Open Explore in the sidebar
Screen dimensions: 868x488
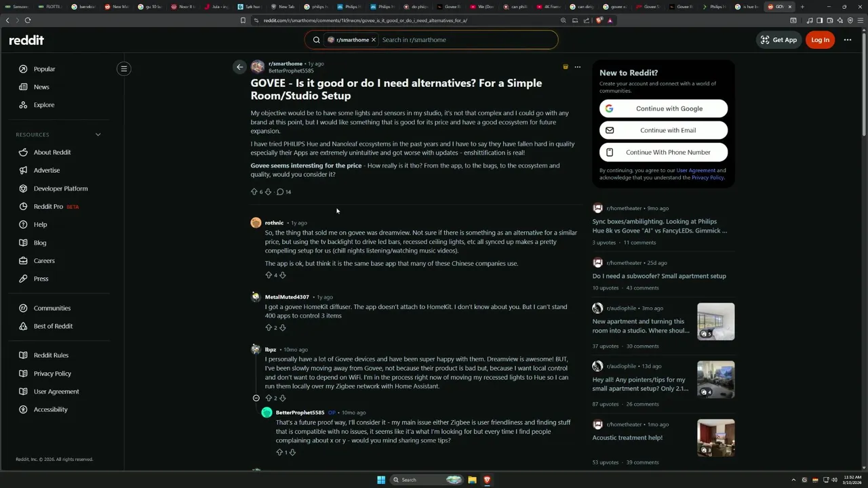click(44, 105)
